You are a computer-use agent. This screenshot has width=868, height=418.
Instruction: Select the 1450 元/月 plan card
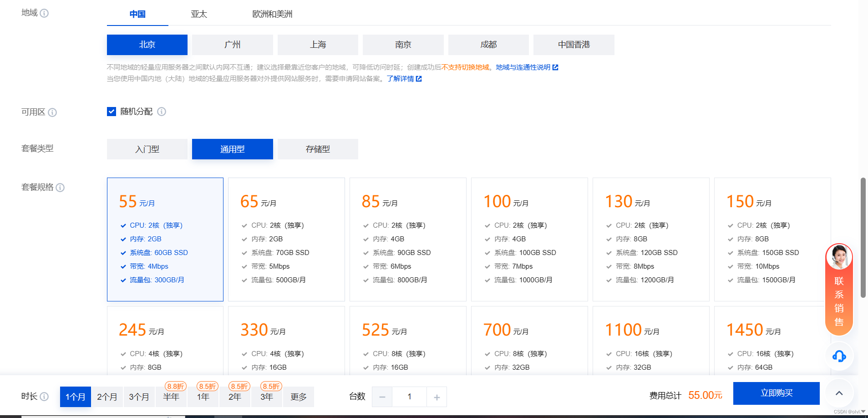click(x=772, y=341)
